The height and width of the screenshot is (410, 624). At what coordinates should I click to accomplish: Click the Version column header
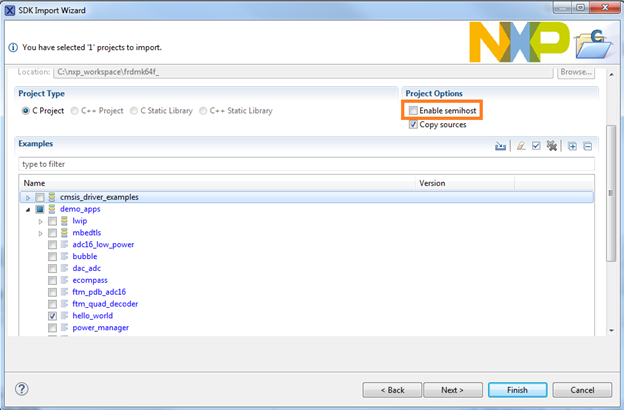465,183
